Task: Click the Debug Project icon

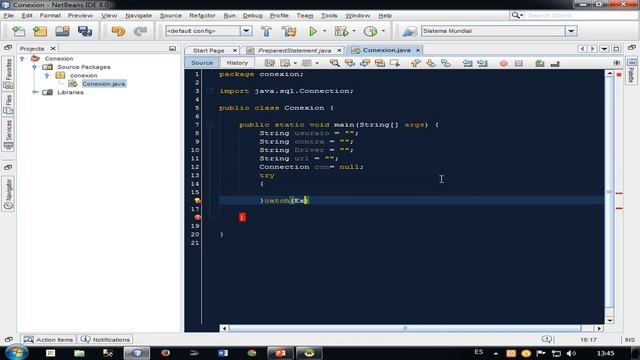Action: [x=341, y=31]
